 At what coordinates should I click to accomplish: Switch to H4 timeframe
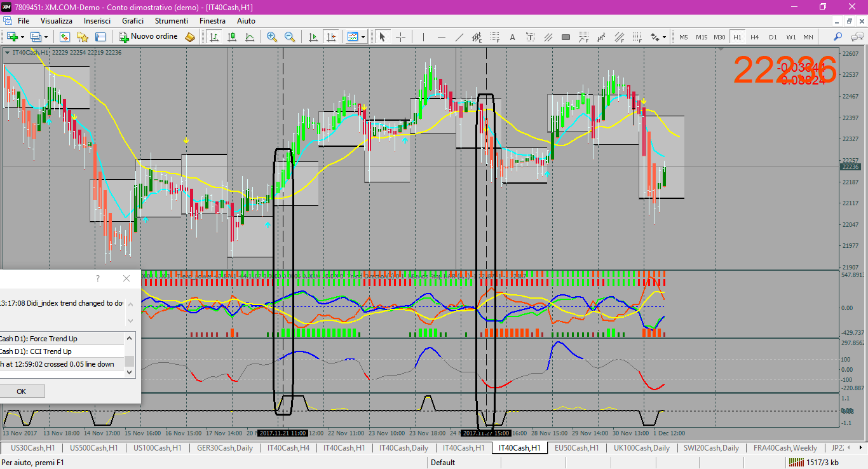[755, 37]
